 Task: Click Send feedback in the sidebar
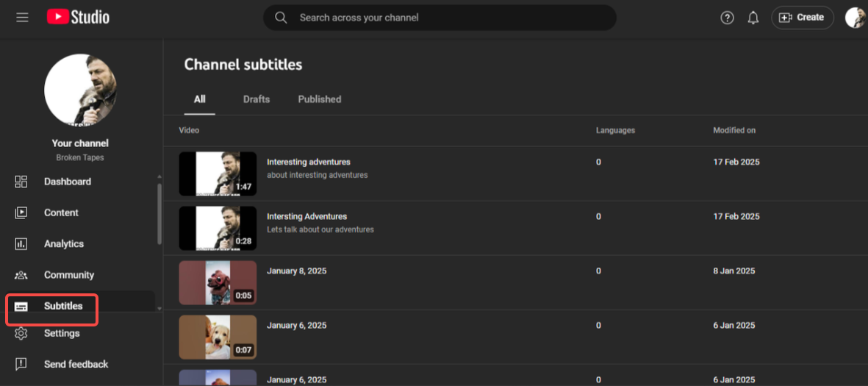pyautogui.click(x=75, y=364)
